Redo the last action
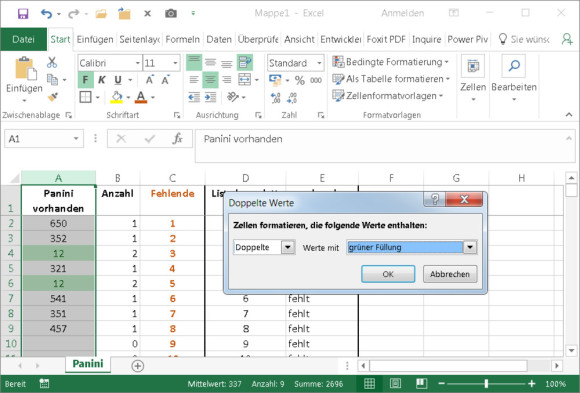Image resolution: width=580 pixels, height=393 pixels. [74, 14]
